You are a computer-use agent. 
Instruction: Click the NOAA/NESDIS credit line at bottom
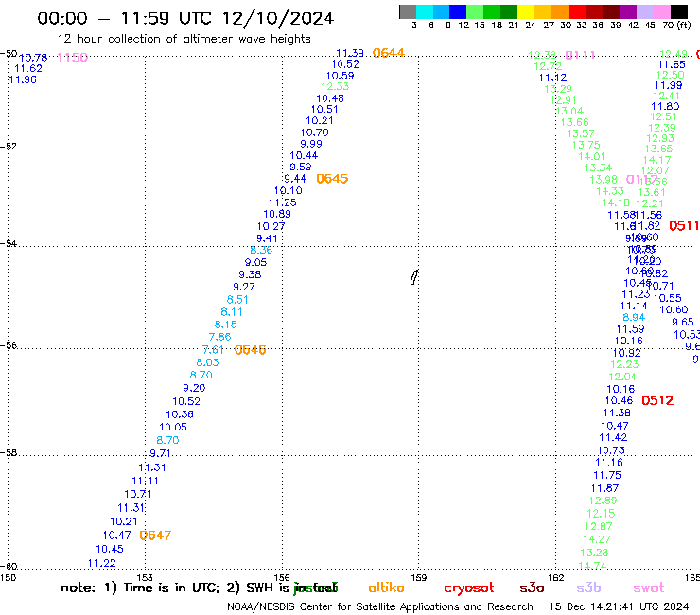click(x=380, y=606)
